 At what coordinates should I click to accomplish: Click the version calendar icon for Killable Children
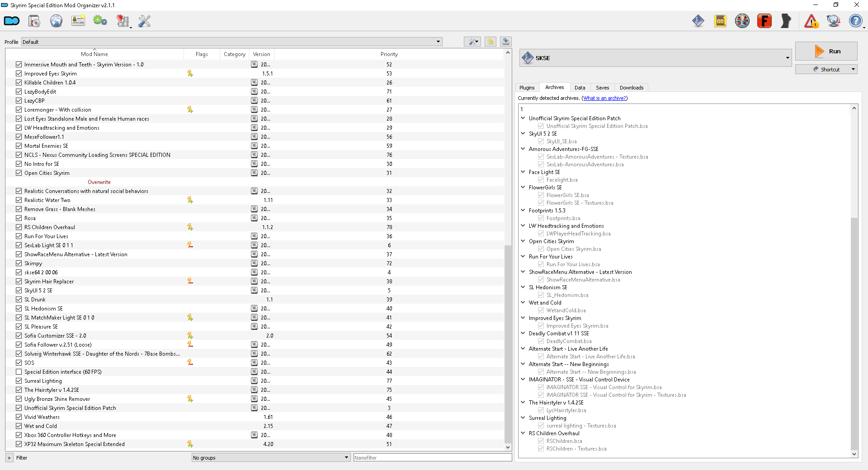point(254,82)
